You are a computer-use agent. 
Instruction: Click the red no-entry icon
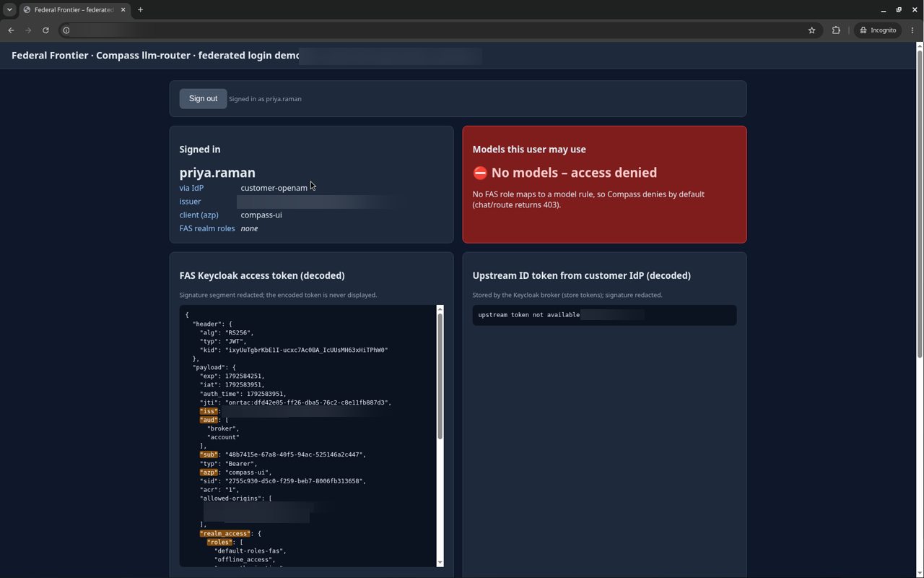coord(480,173)
